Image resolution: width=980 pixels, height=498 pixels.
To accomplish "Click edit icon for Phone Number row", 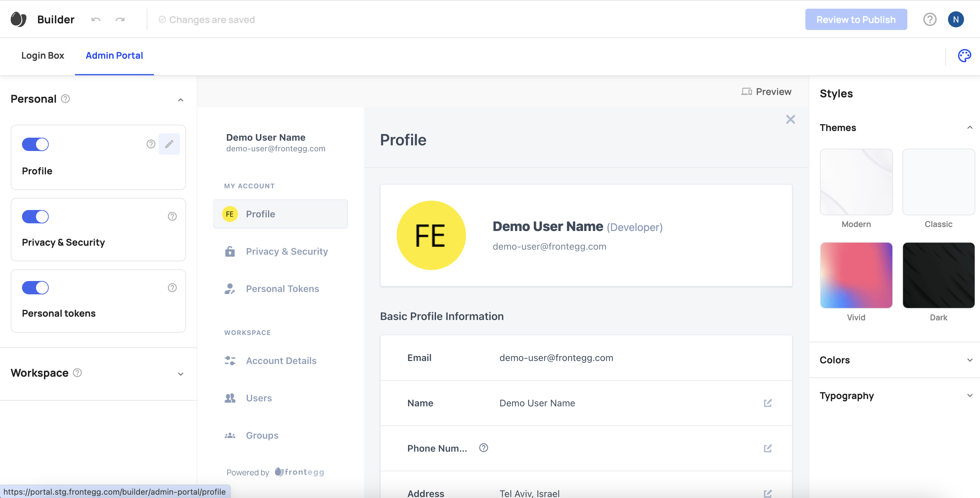I will 768,448.
